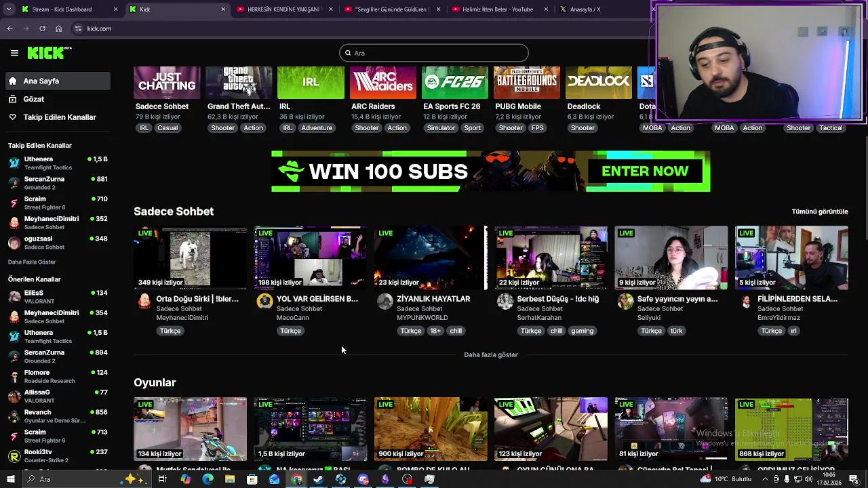Viewport: 868px width, 488px height.
Task: Open the EmreYildirmaz channel link
Action: [778, 318]
